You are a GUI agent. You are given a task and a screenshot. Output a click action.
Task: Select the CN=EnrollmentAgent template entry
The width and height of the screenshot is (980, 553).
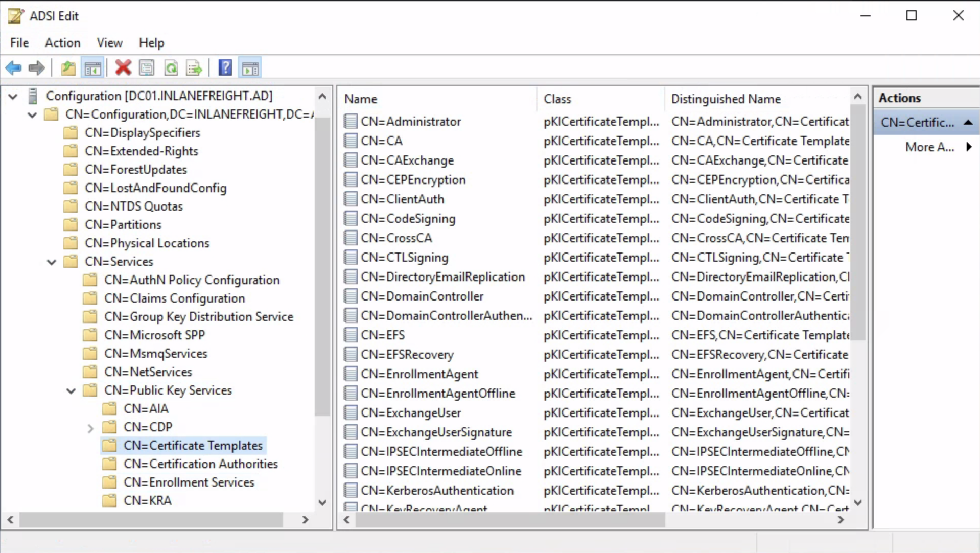point(419,374)
